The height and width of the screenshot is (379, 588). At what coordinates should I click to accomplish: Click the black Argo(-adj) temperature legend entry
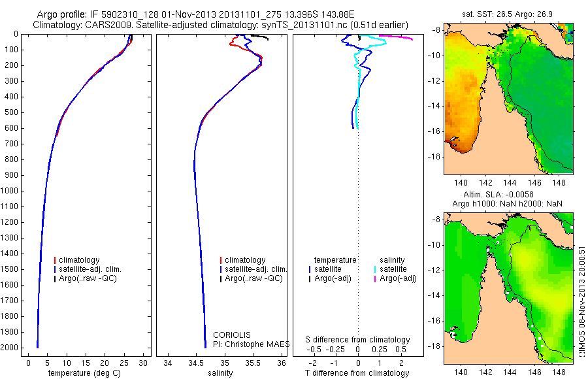click(x=330, y=278)
